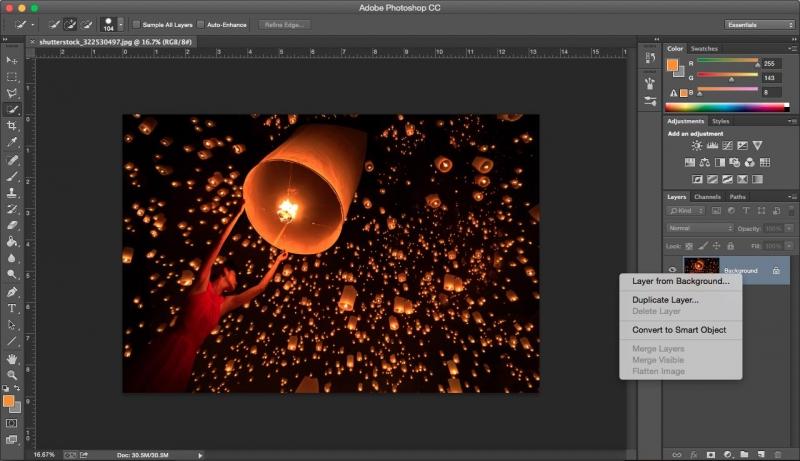This screenshot has width=800, height=461.
Task: Click Layer from Background menu entry
Action: tap(680, 281)
